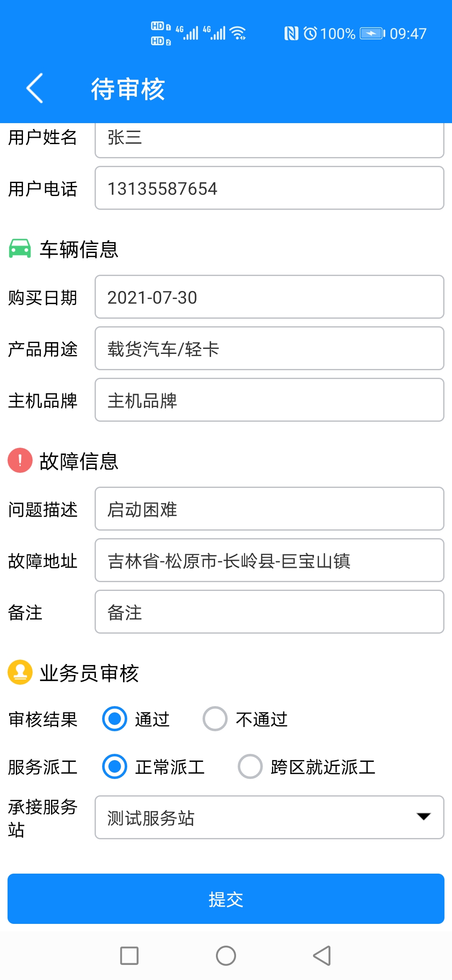The height and width of the screenshot is (980, 452).
Task: Click the 备注 remarks input field
Action: click(269, 612)
